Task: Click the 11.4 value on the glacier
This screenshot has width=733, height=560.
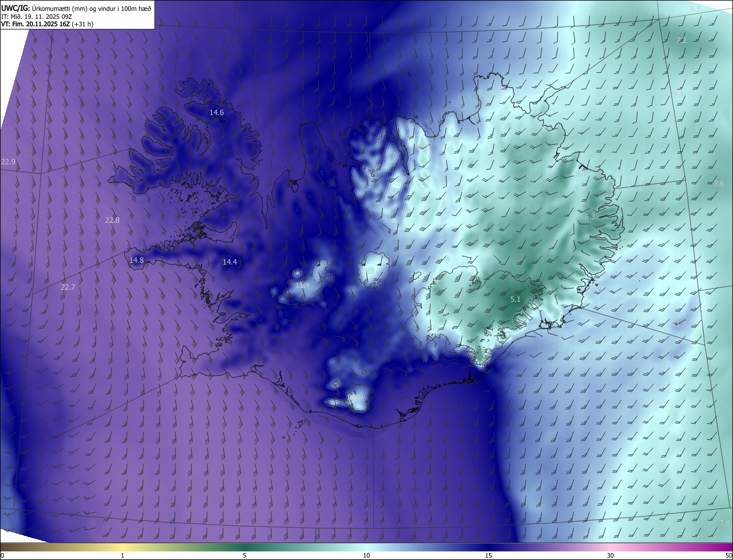Action: [x=302, y=285]
